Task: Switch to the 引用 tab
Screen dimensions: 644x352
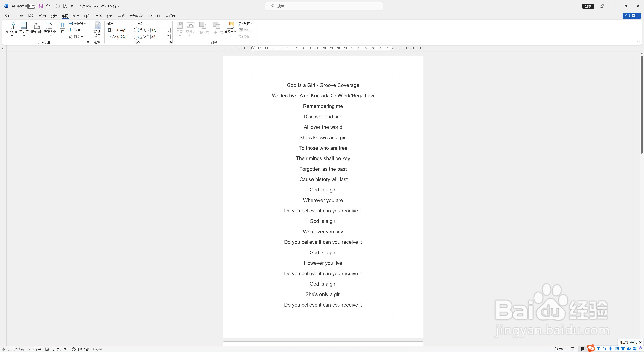Action: click(x=76, y=16)
